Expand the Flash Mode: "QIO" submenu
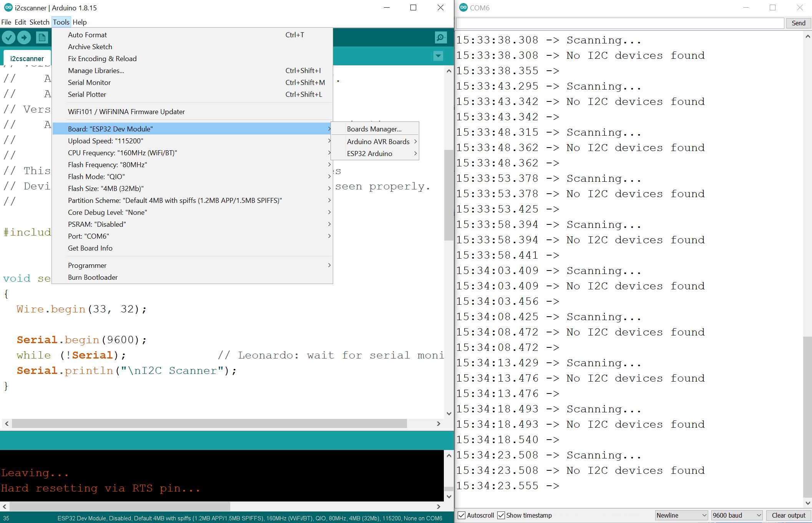The width and height of the screenshot is (812, 523). (x=192, y=177)
